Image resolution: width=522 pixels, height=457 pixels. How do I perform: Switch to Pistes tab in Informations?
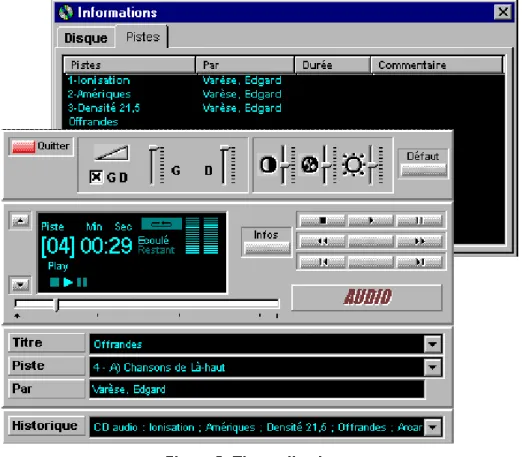pos(143,37)
